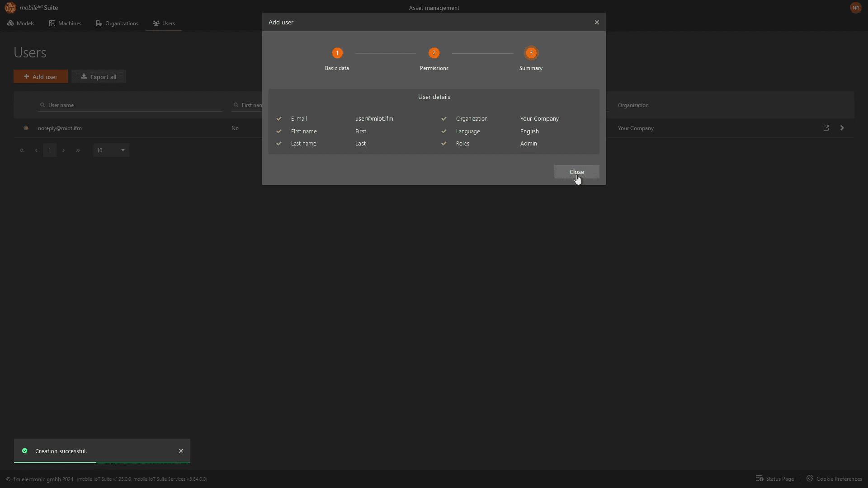
Task: Go to next page arrow
Action: pos(64,150)
